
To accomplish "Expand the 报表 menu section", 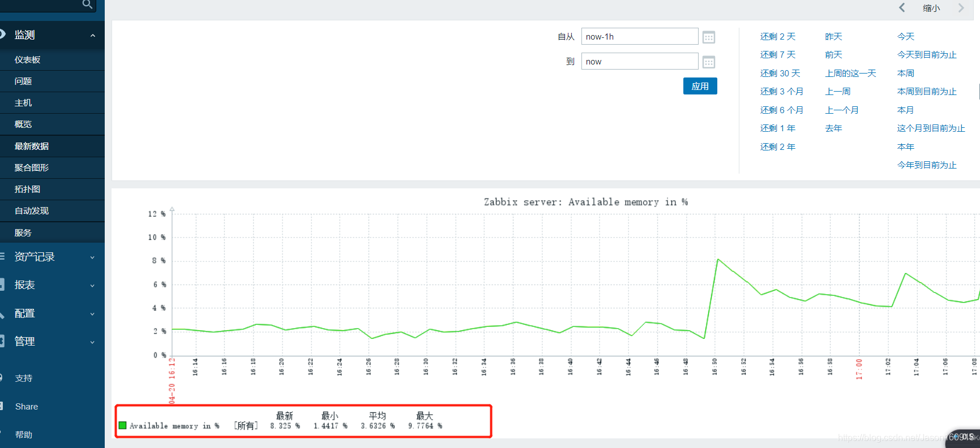I will click(x=92, y=286).
